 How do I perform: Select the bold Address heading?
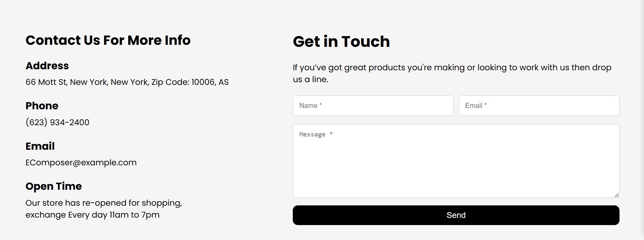pyautogui.click(x=47, y=66)
